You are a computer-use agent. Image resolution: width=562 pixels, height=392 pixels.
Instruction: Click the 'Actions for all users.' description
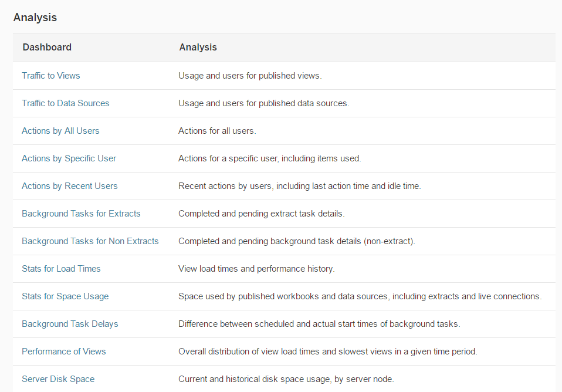point(217,131)
